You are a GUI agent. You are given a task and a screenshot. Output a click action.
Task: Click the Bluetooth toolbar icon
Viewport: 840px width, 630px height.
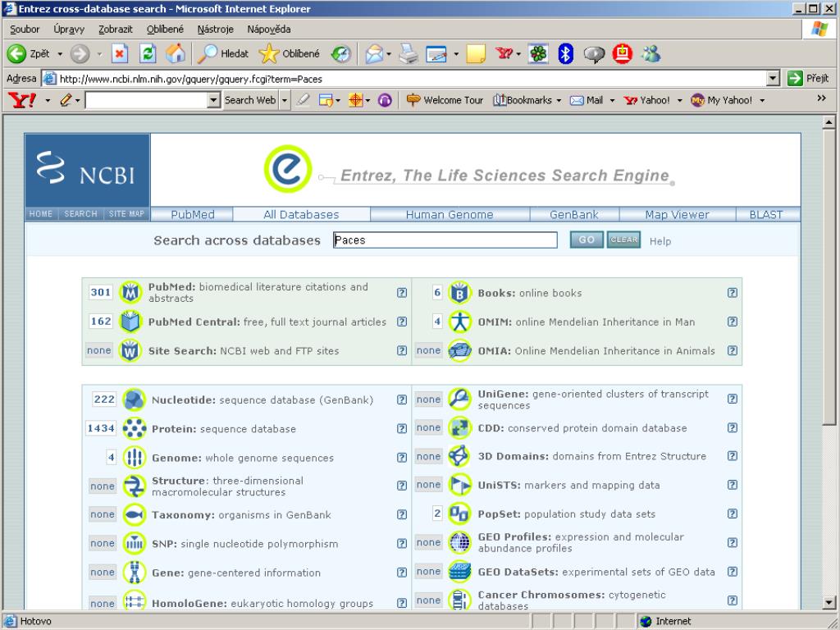pos(566,53)
